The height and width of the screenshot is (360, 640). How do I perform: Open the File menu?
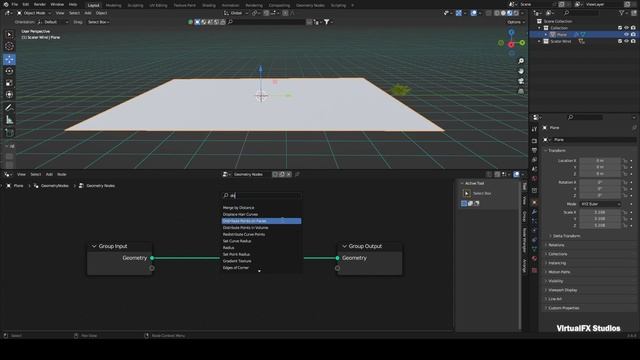tap(15, 4)
